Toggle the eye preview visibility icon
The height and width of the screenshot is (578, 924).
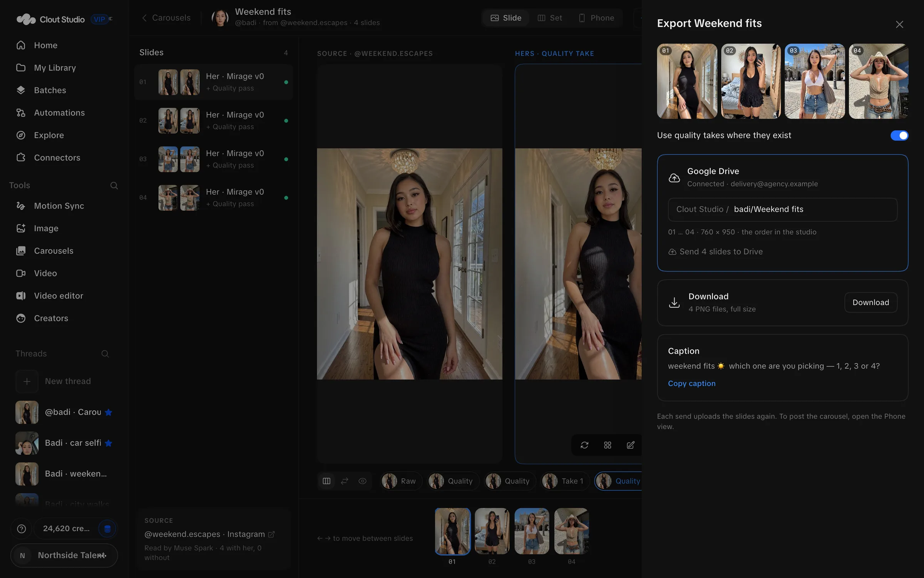click(363, 481)
